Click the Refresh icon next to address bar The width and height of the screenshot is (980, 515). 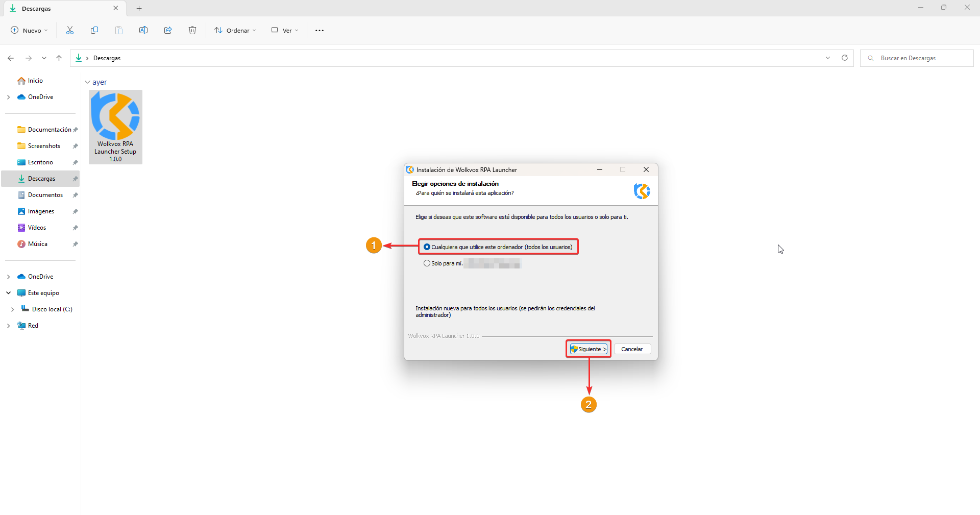point(845,58)
